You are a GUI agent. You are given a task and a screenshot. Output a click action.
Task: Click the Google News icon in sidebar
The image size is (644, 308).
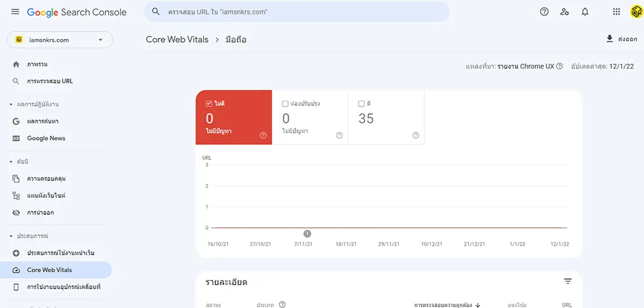[x=16, y=138]
